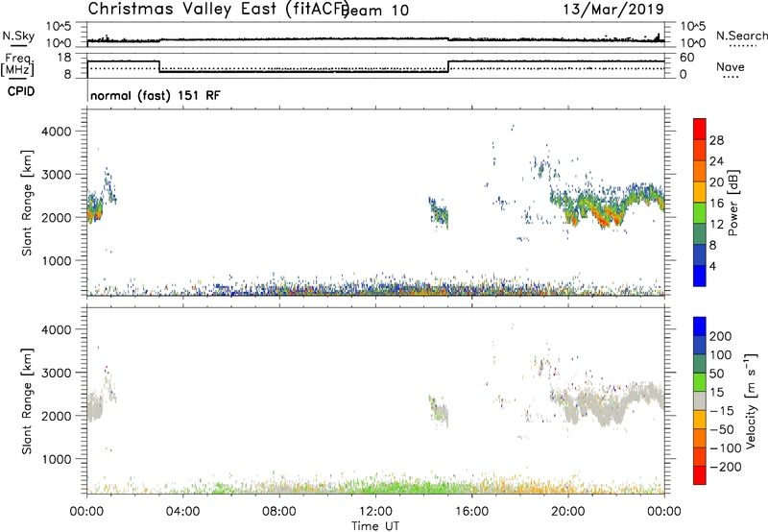The image size is (768, 532).
Task: Click the '1000' tick of the velocity panel
Action: click(56, 459)
